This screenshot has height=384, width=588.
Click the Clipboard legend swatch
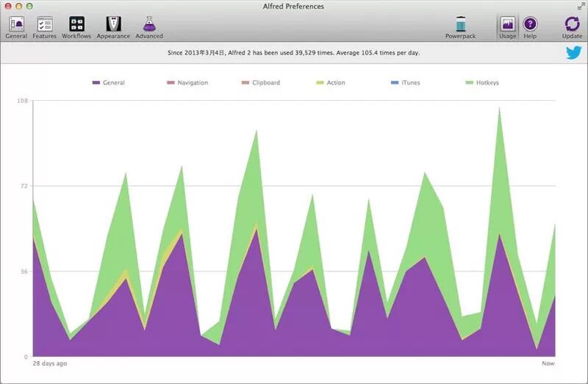245,82
